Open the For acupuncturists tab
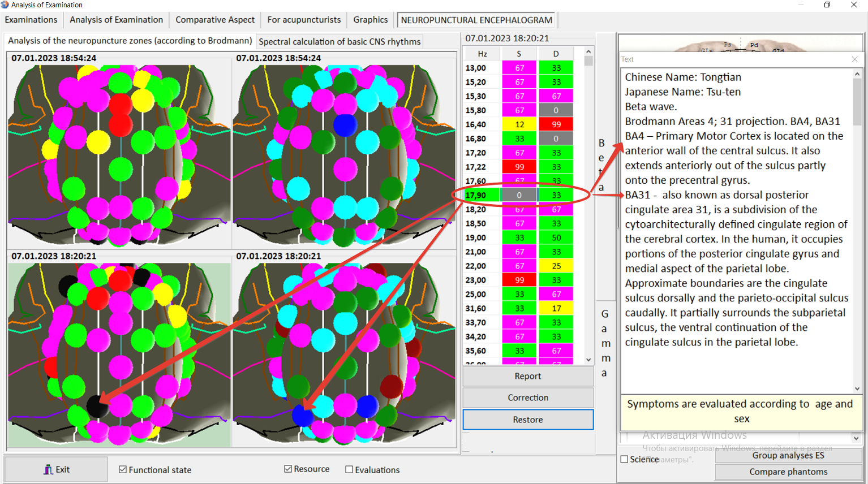This screenshot has height=484, width=868. click(x=304, y=20)
